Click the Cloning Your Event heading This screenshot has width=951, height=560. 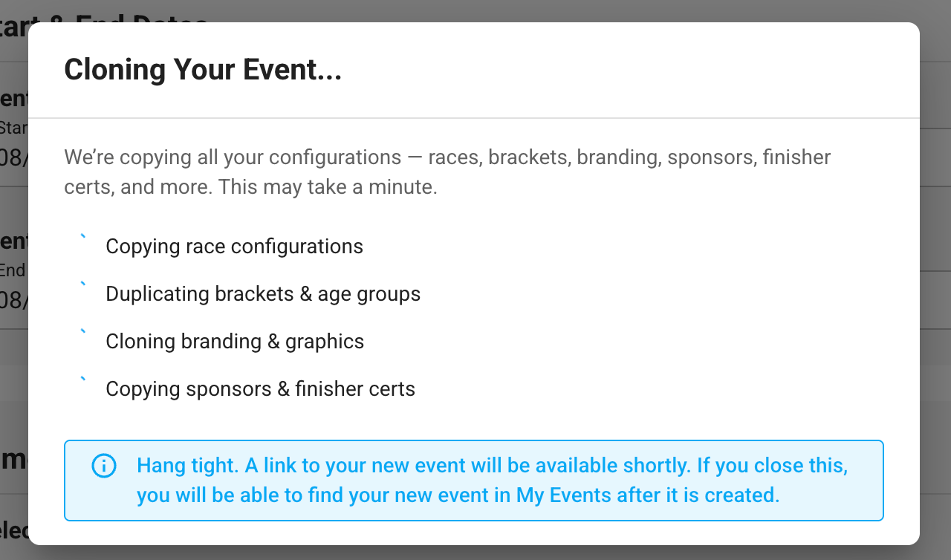(x=203, y=70)
